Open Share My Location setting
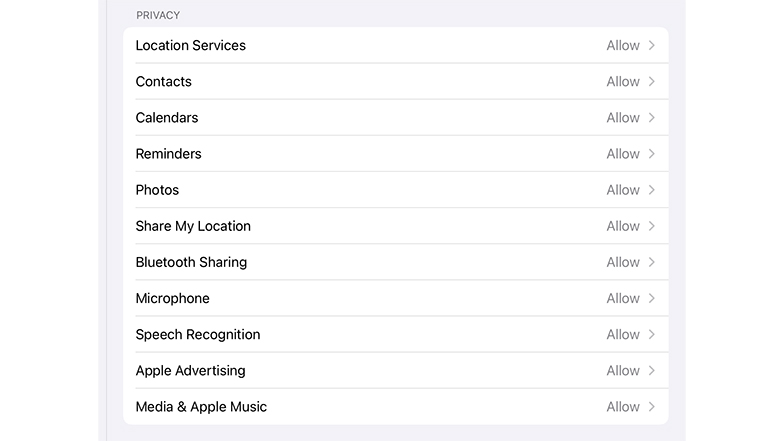This screenshot has width=784, height=441. (x=193, y=226)
